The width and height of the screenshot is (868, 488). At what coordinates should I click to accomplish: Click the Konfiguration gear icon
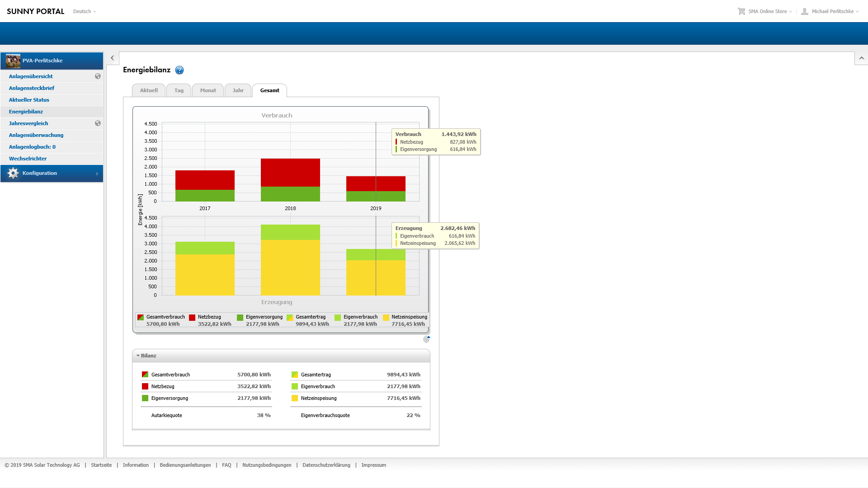click(13, 174)
